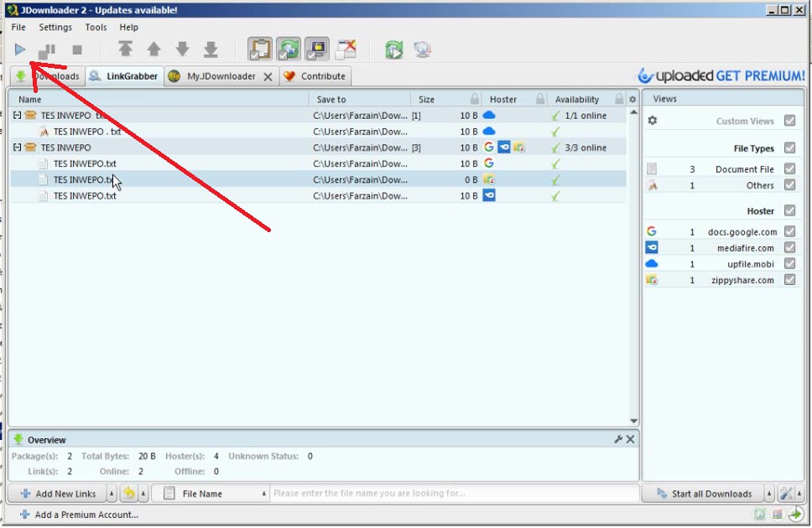Viewport: 812px width, 528px height.
Task: Move selection to bottom arrow icon
Action: [211, 49]
